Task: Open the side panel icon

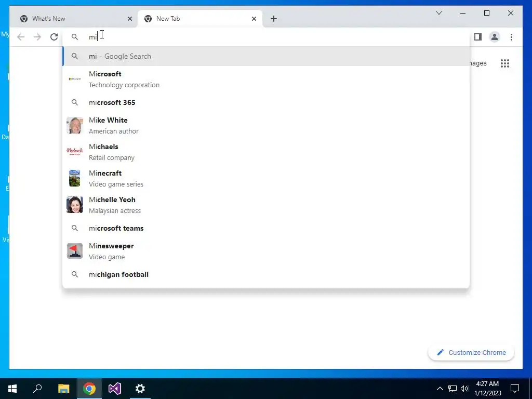Action: tap(478, 37)
